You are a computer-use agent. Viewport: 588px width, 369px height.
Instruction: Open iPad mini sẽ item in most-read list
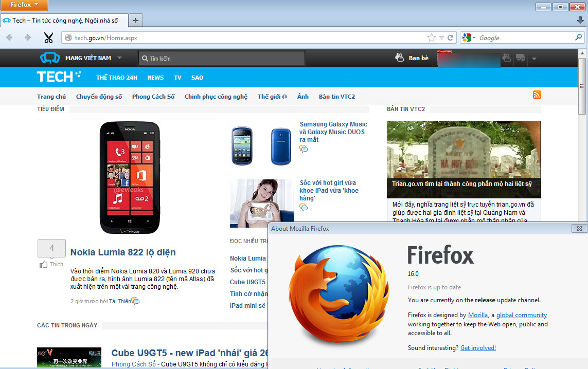click(x=247, y=306)
